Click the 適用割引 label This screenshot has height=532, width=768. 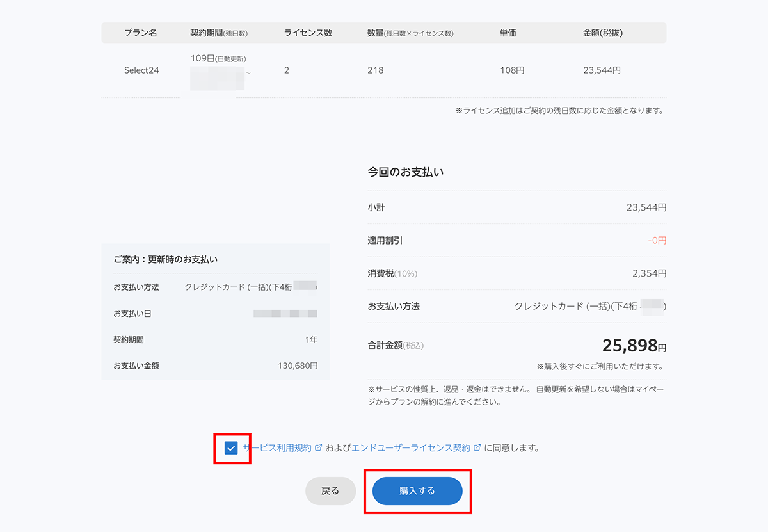(385, 241)
